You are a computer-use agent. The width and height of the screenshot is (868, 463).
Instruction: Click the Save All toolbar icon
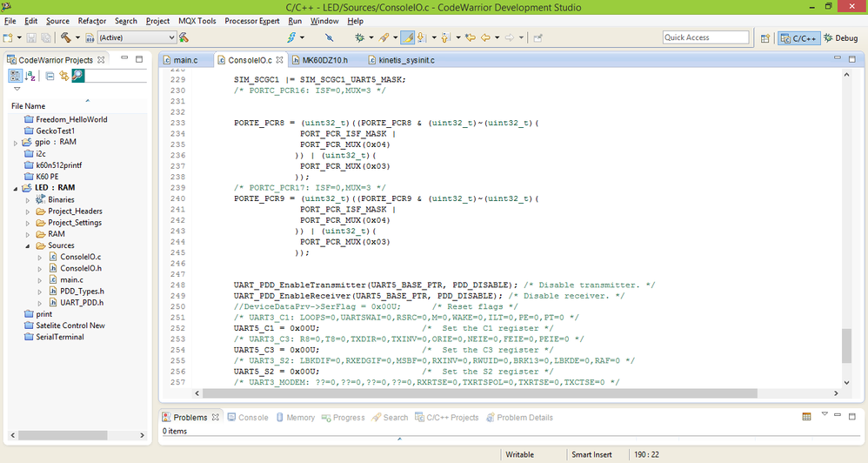point(46,37)
